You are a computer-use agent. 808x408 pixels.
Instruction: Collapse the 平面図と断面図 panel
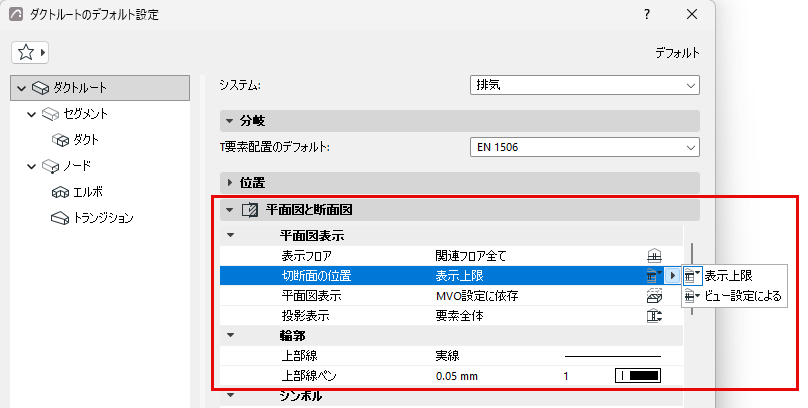point(460,210)
